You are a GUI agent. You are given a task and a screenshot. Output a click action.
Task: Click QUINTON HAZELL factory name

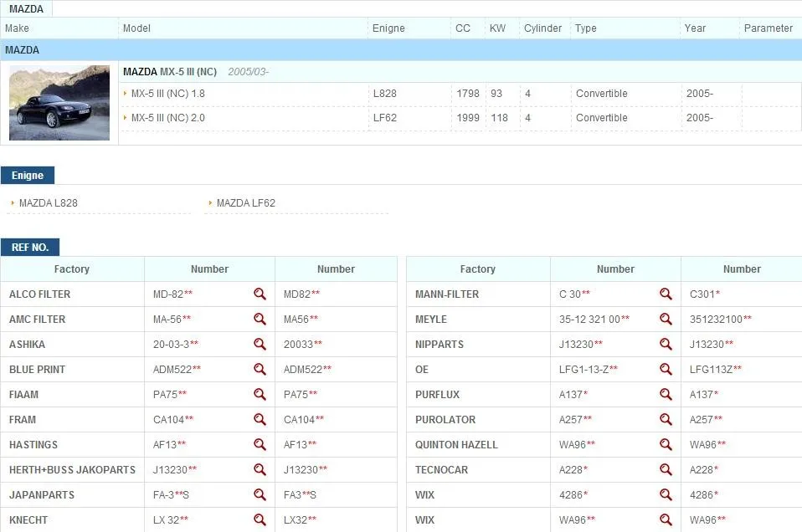pos(456,445)
